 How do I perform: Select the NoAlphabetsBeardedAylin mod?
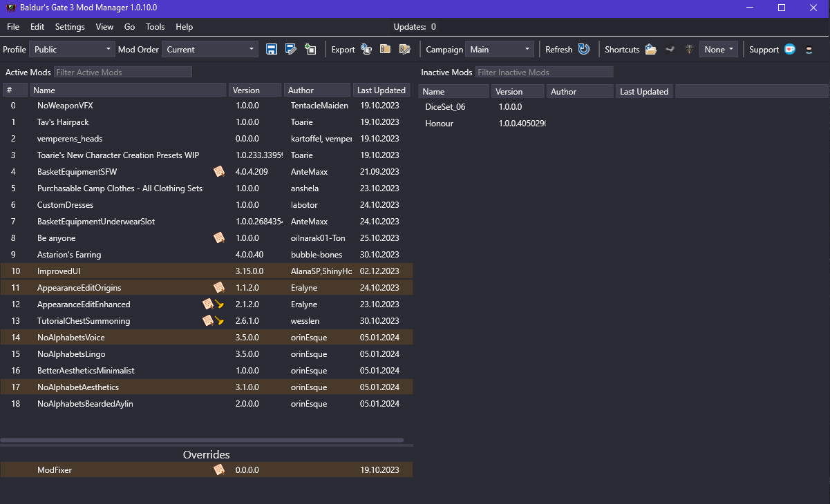point(207,404)
